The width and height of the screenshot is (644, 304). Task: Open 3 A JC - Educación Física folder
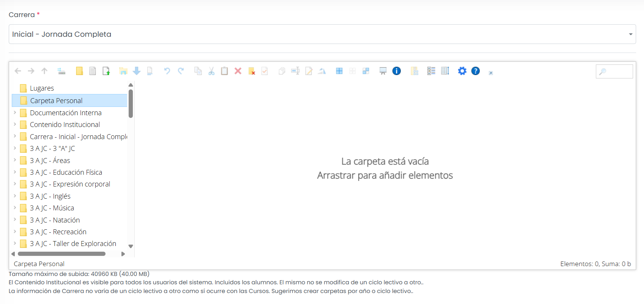point(66,172)
